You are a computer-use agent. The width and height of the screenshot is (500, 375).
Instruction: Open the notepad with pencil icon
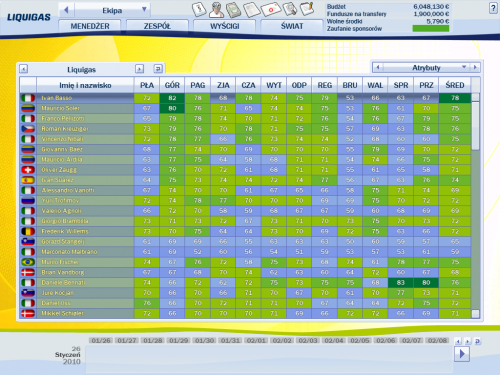307,9
